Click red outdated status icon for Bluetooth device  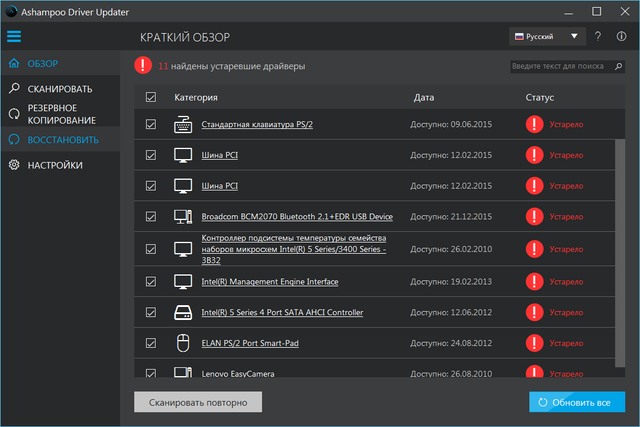point(535,217)
